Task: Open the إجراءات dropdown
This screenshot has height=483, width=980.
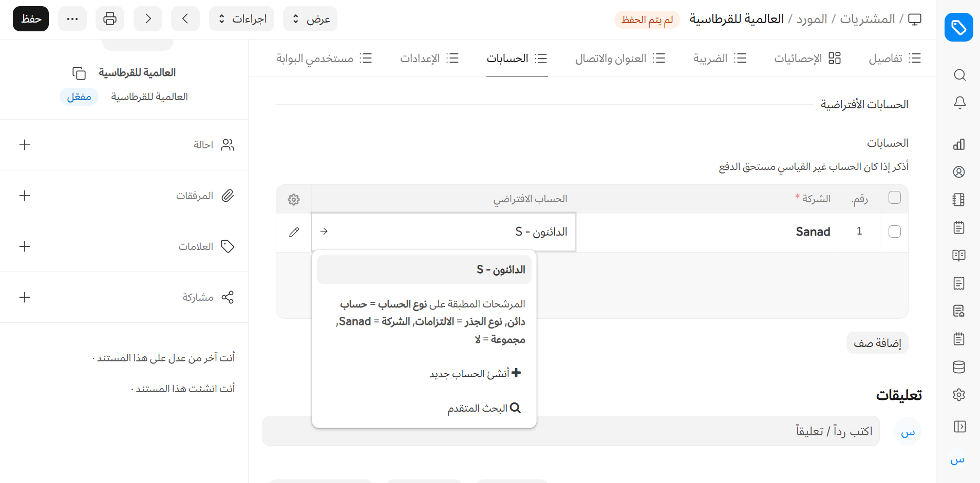Action: [x=241, y=19]
